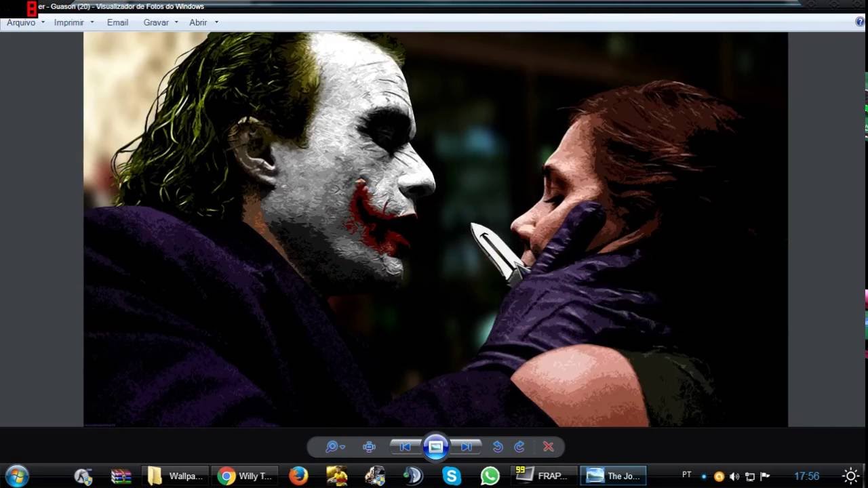Open the Gravar dropdown menu
Image resolution: width=868 pixels, height=488 pixels.
160,22
